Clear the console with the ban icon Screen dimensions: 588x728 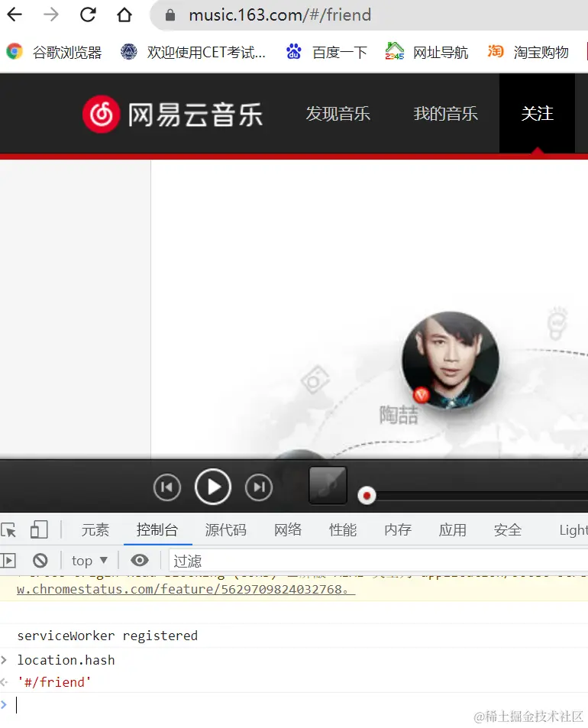pyautogui.click(x=40, y=561)
